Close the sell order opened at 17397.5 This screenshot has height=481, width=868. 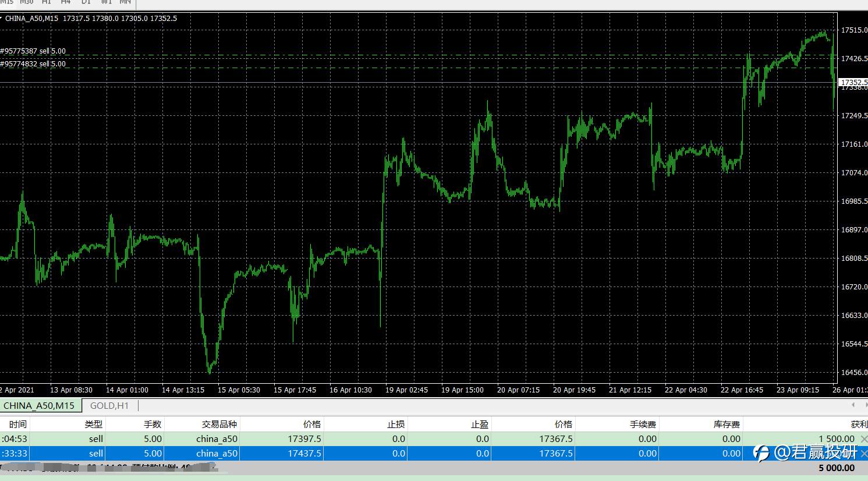(864, 438)
